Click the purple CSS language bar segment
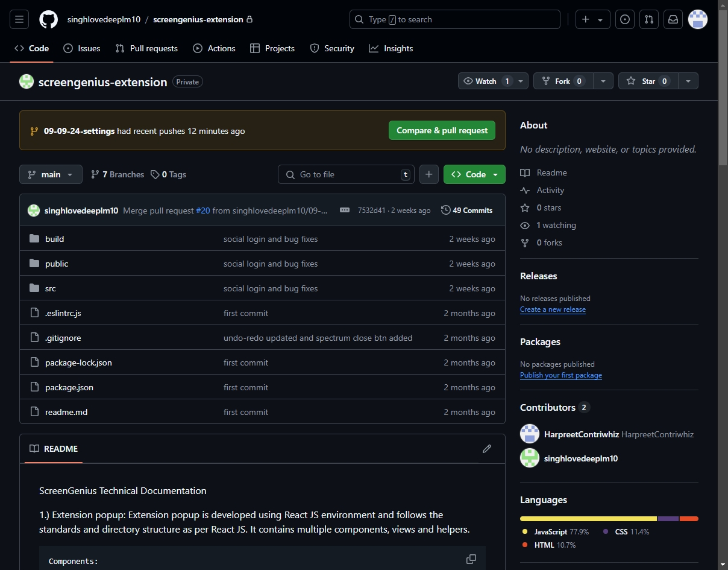The height and width of the screenshot is (570, 728). point(668,519)
